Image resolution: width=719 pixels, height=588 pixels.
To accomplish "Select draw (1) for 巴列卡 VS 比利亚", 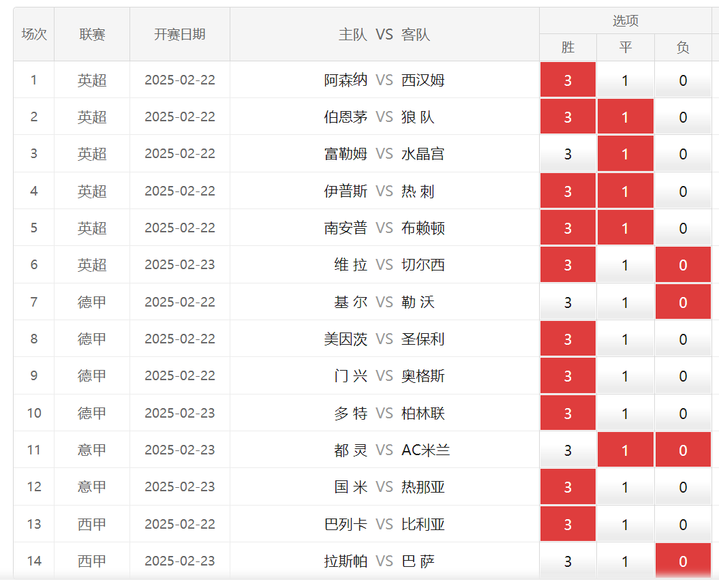I will pos(626,524).
